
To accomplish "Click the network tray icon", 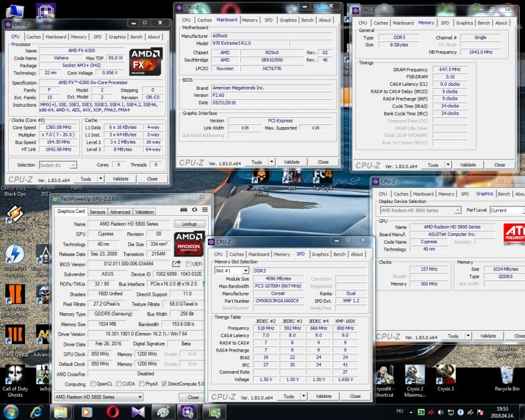I will coord(451,412).
